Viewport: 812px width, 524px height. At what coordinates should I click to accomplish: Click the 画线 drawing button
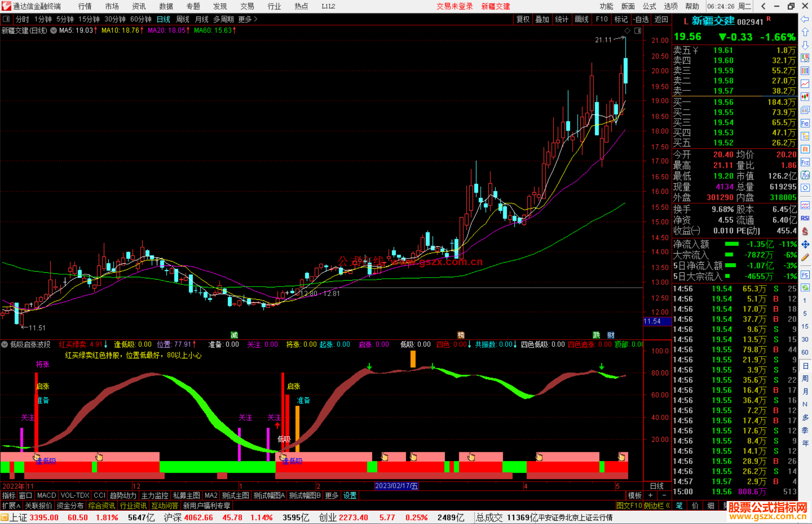(581, 19)
